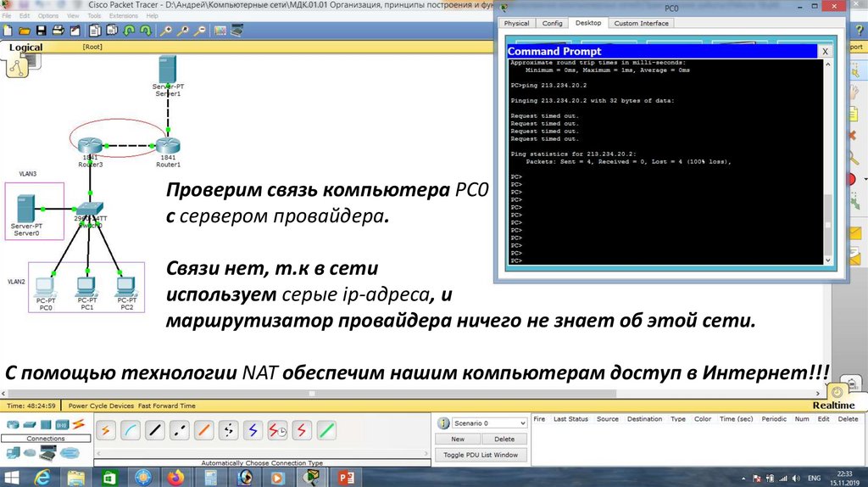Click the Command Prompt scrollbar down arrow
The image size is (868, 487).
tap(828, 260)
